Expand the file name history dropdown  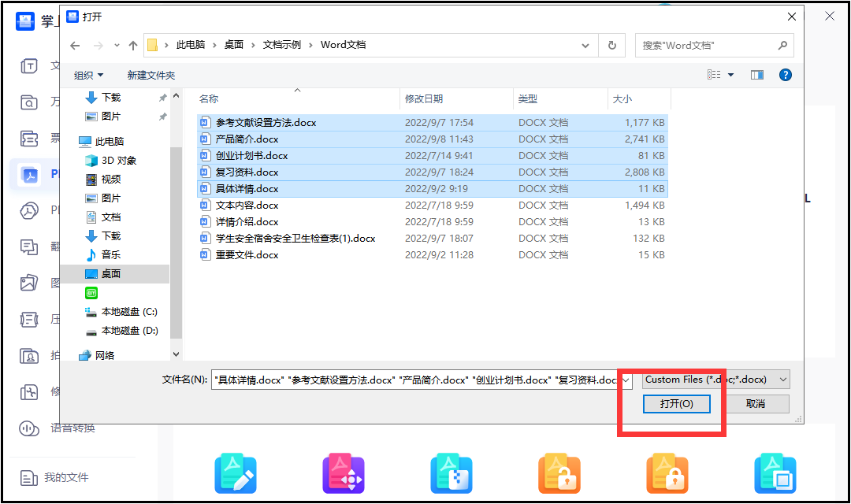pyautogui.click(x=626, y=380)
